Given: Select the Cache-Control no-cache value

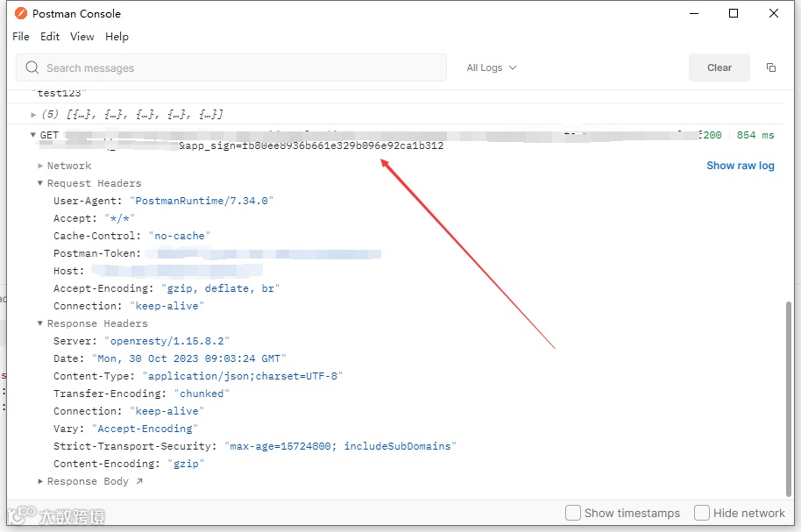Looking at the screenshot, I should pyautogui.click(x=180, y=236).
